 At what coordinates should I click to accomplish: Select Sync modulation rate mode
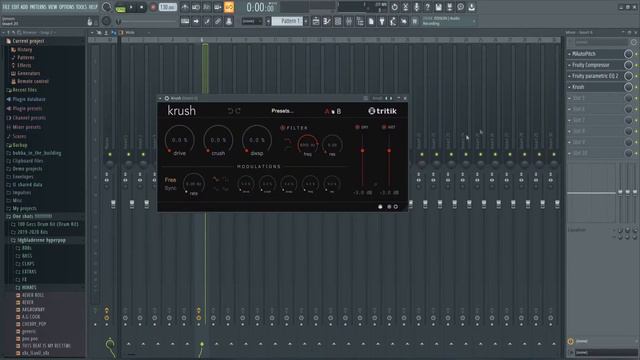tap(170, 188)
